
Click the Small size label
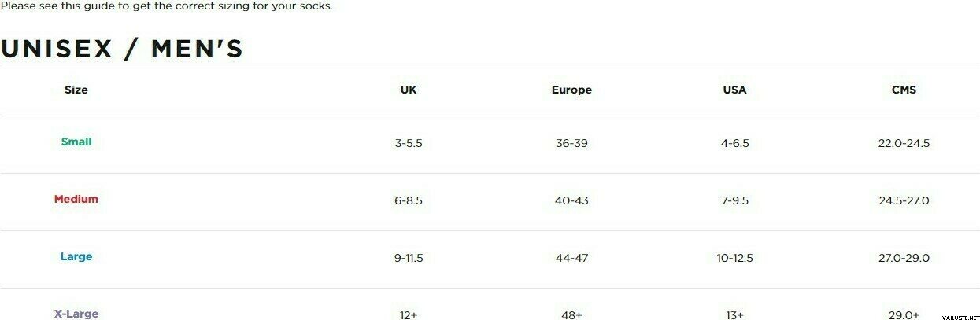point(76,142)
